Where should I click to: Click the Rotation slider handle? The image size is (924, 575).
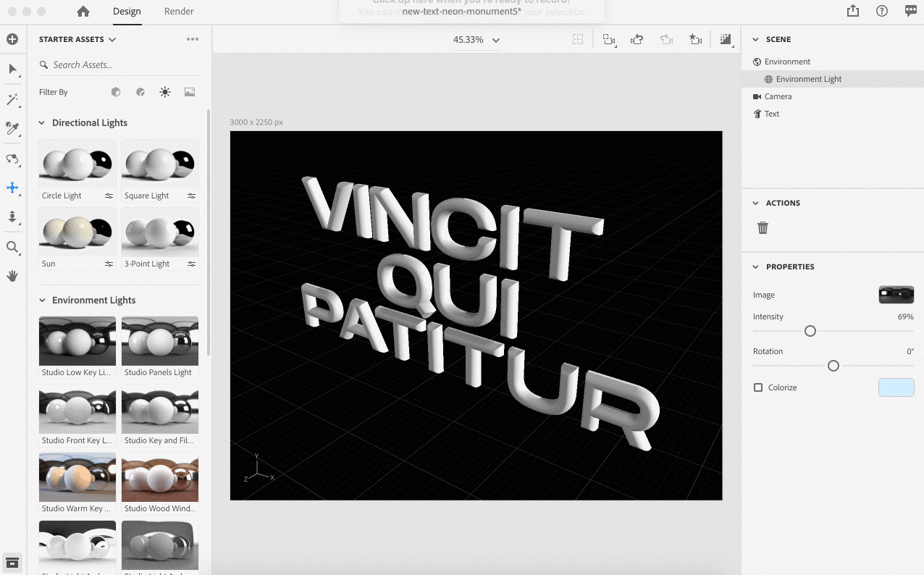[x=833, y=366]
